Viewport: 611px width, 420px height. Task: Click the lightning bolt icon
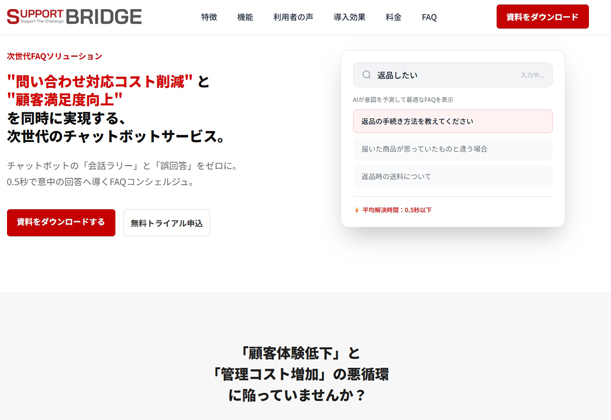357,210
